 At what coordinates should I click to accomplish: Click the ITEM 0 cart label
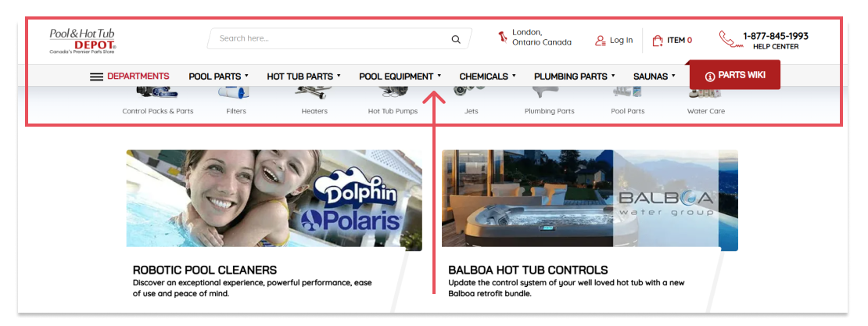[x=680, y=41]
